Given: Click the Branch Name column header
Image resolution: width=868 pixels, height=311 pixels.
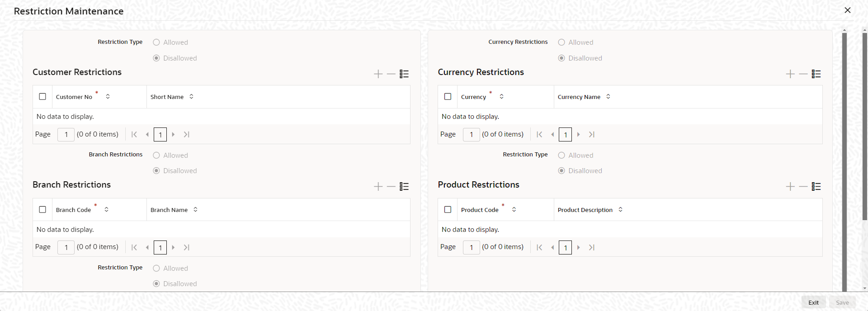Looking at the screenshot, I should coord(169,210).
